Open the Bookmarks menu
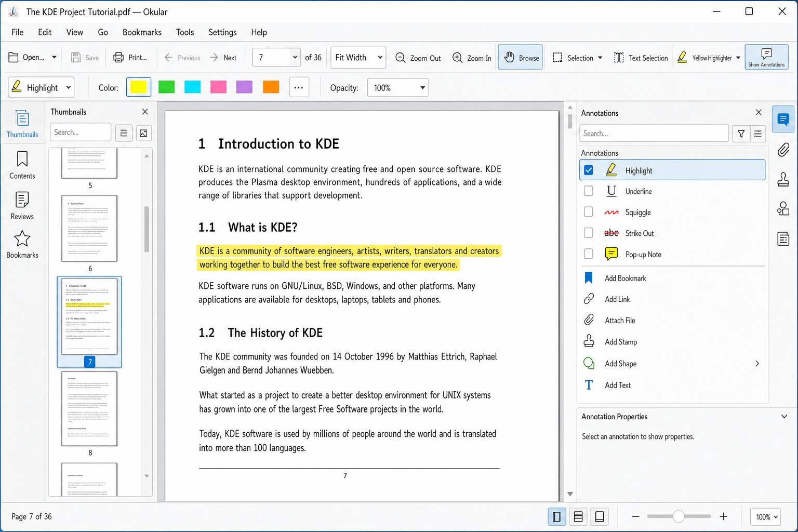The height and width of the screenshot is (532, 798). click(142, 32)
